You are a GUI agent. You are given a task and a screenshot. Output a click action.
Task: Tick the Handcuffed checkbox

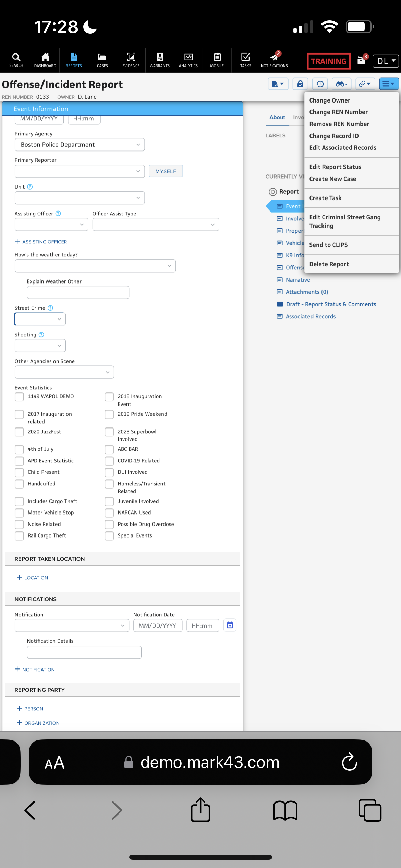19,484
